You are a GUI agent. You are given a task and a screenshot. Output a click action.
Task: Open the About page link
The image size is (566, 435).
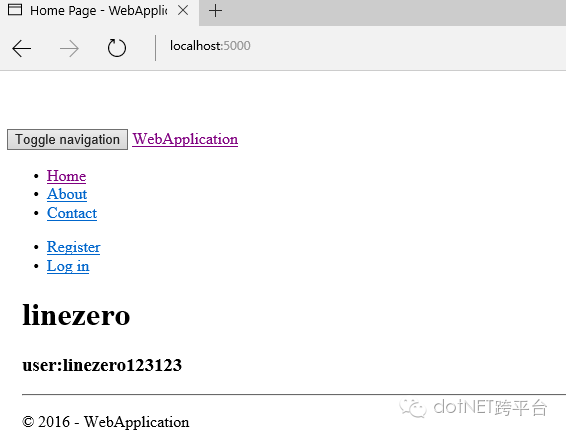[67, 194]
